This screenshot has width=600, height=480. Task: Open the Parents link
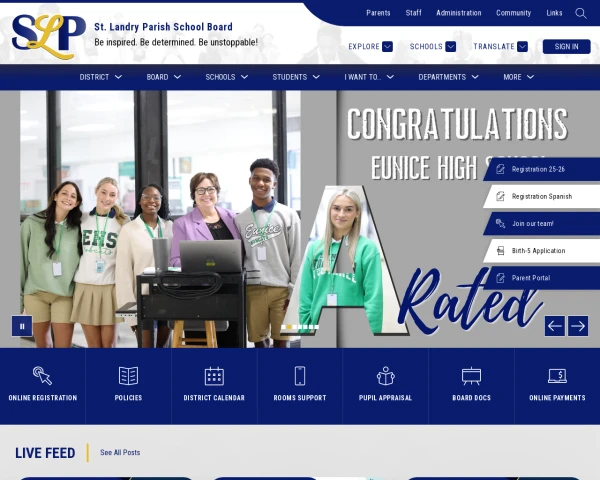click(x=378, y=13)
